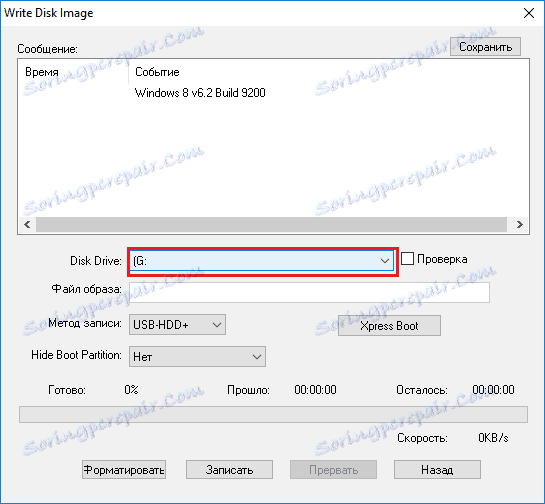This screenshot has width=545, height=504.
Task: Click the write progress bar
Action: (273, 414)
